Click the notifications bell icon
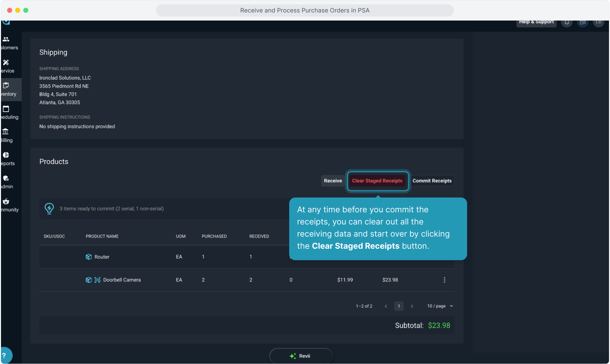The height and width of the screenshot is (364, 610). 567,23
